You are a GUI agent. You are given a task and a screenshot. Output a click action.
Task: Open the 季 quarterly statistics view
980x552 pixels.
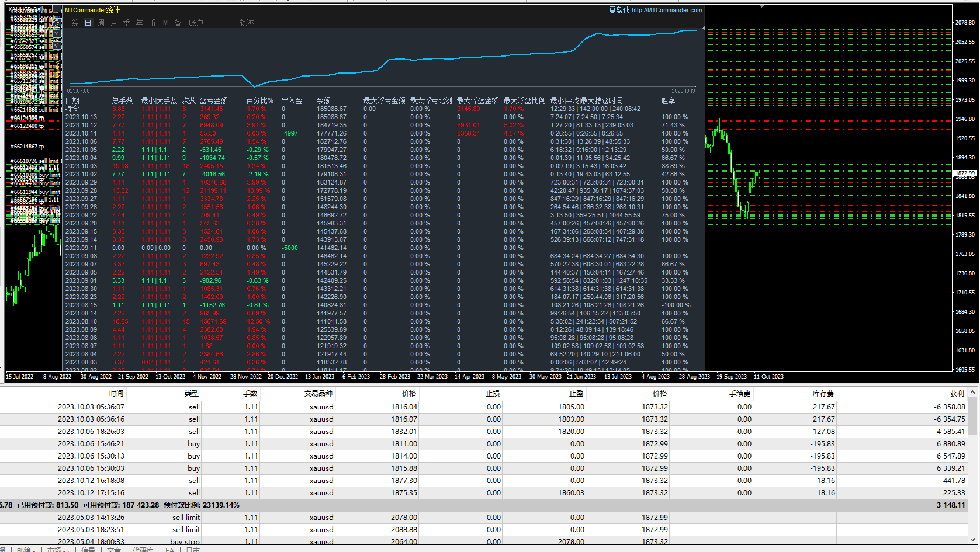tap(127, 23)
